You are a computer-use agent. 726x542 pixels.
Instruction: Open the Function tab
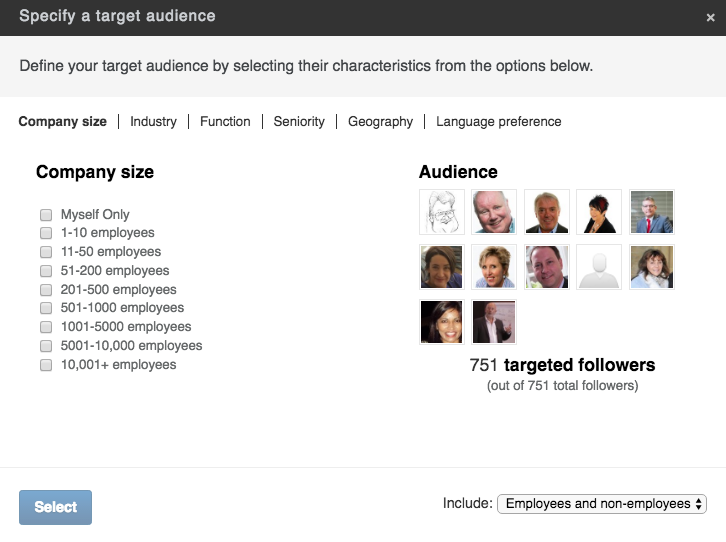pos(225,121)
